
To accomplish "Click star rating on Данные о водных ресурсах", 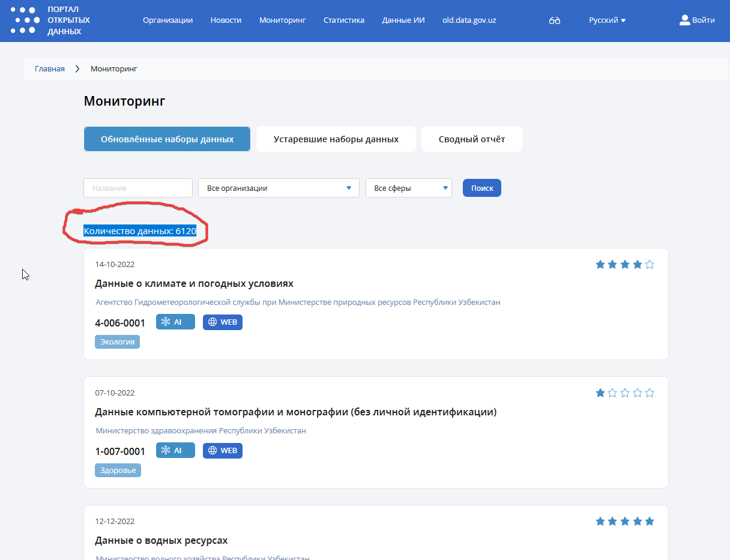I will coord(625,522).
